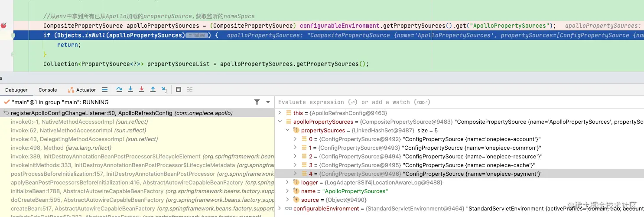Expand element 2 onepiece-resource
Viewport: 644px width, 217px height.
pyautogui.click(x=295, y=156)
